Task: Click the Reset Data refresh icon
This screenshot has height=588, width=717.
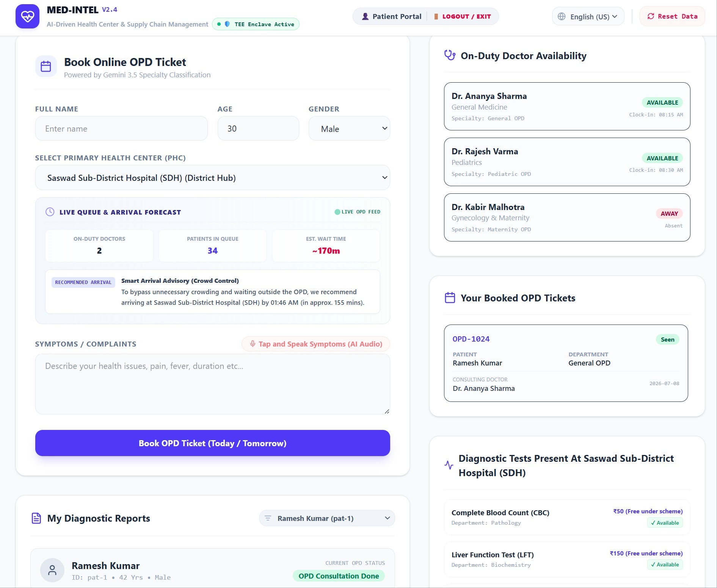Action: pos(651,16)
